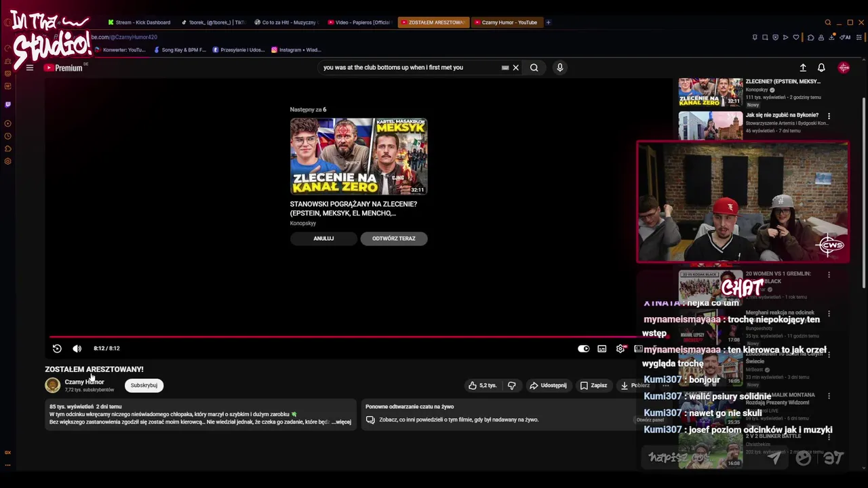Open a new browser tab with plus
The width and height of the screenshot is (868, 488).
tap(549, 22)
